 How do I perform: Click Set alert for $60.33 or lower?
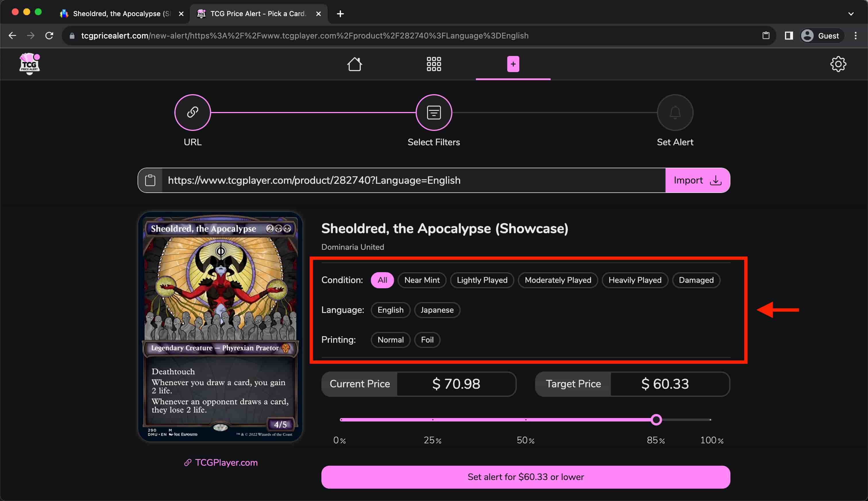[526, 477]
